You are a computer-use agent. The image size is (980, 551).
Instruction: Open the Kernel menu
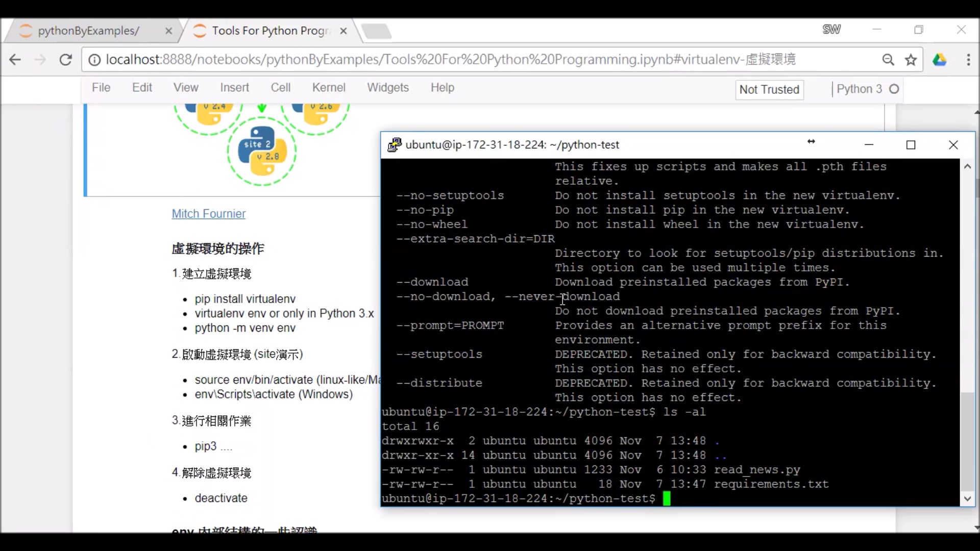tap(328, 87)
